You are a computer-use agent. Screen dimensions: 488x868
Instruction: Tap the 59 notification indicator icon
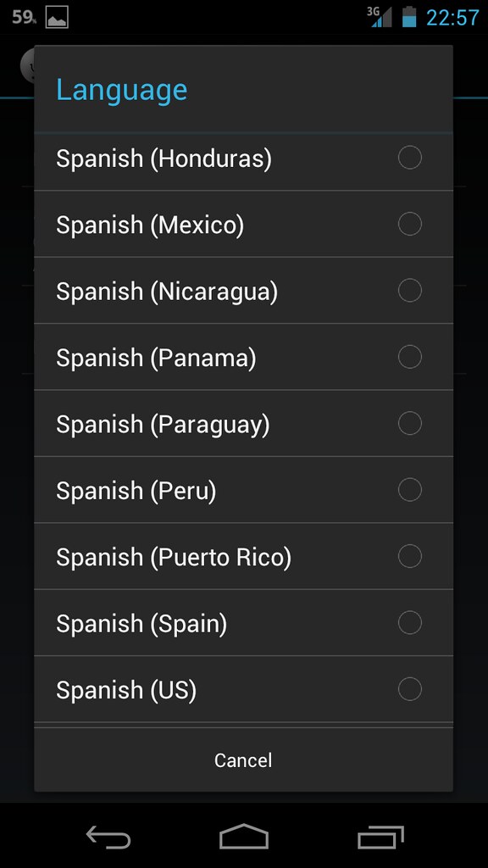tap(24, 17)
